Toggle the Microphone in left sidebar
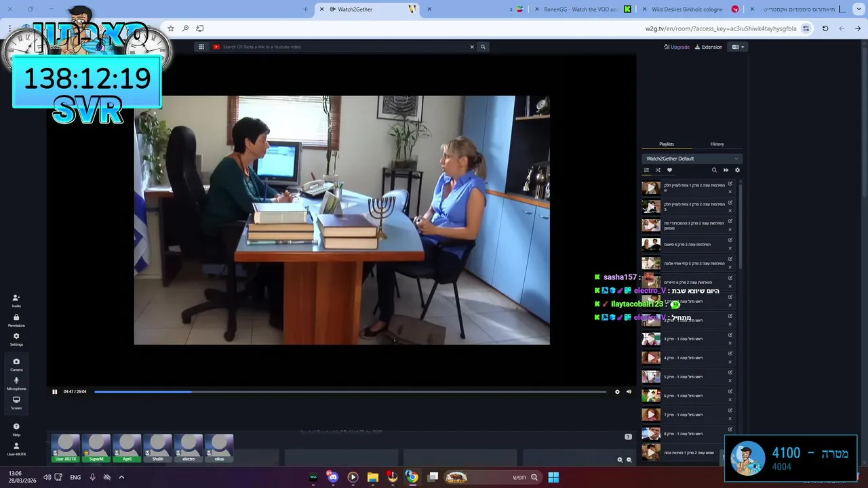Screen dimensions: 868x488 pos(16,384)
